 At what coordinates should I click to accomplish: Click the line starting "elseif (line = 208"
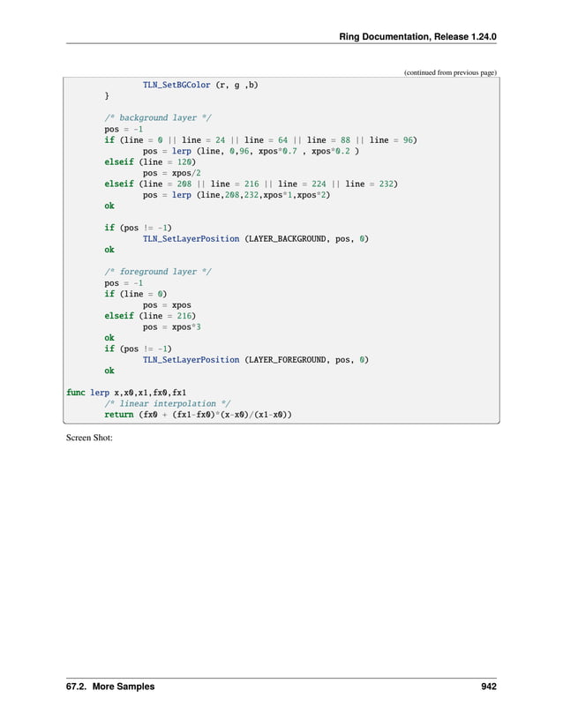pyautogui.click(x=251, y=184)
